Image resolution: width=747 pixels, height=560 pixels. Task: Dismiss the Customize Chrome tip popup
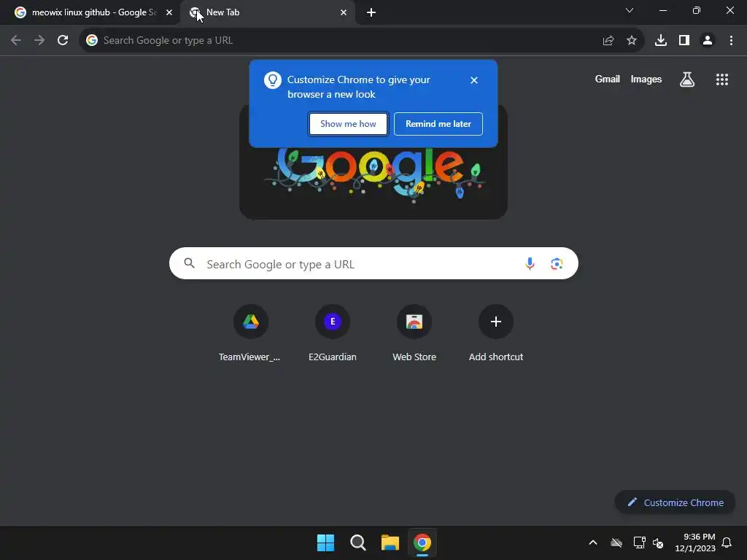[474, 80]
